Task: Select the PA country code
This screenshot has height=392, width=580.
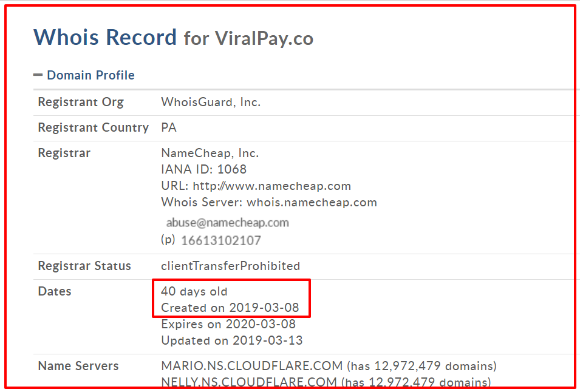Action: (x=169, y=127)
